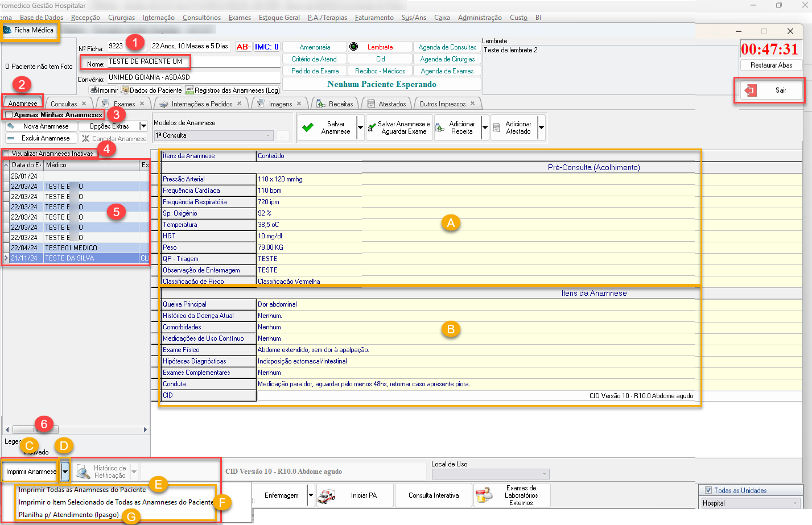Select Imprimir Todas as Anamneses do Paciente
The height and width of the screenshot is (525, 812).
pyautogui.click(x=83, y=490)
